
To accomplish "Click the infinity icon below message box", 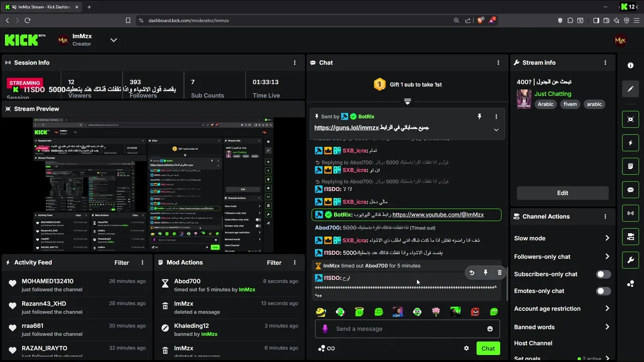I will pyautogui.click(x=331, y=348).
